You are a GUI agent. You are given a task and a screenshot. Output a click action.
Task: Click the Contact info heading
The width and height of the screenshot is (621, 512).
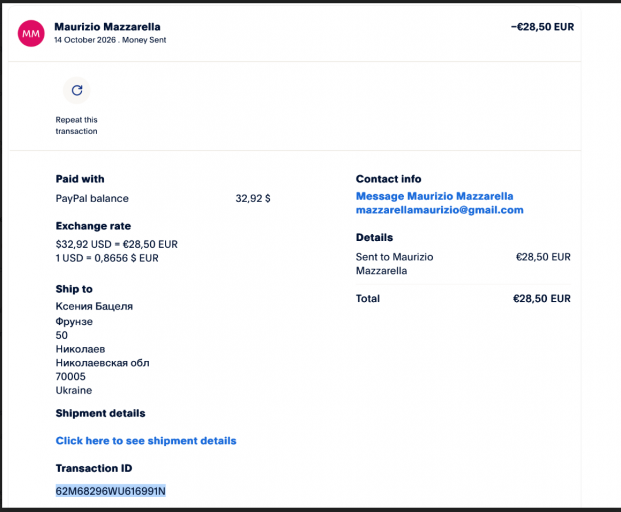point(389,179)
